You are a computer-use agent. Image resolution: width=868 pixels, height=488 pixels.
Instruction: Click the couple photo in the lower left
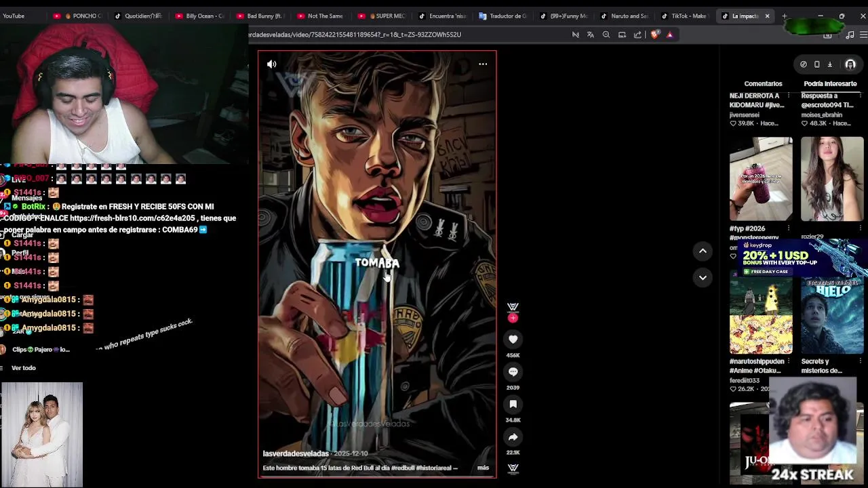[x=41, y=434]
